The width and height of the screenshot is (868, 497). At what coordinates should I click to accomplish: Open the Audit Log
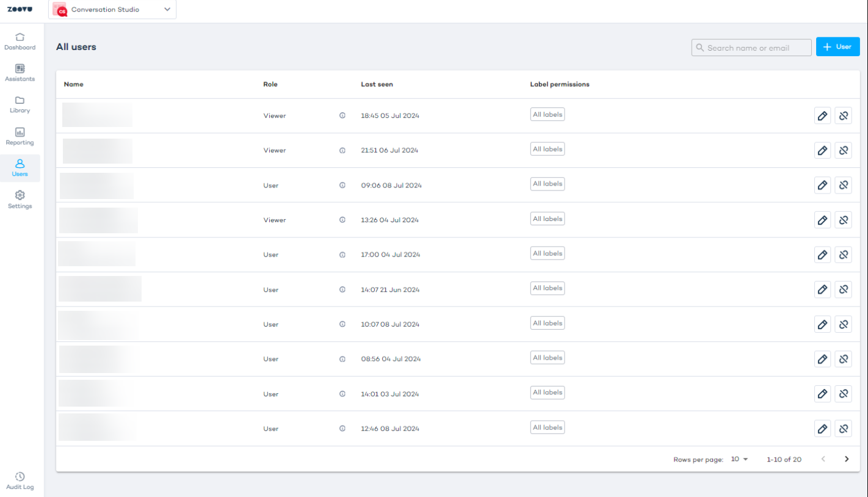pyautogui.click(x=20, y=481)
